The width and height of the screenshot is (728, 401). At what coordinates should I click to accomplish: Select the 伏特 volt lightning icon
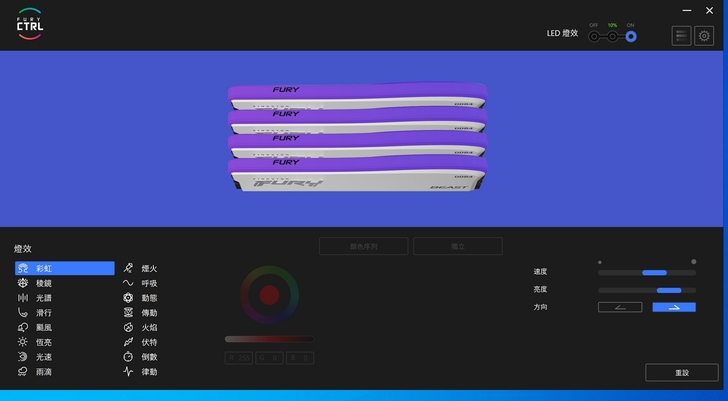(128, 342)
